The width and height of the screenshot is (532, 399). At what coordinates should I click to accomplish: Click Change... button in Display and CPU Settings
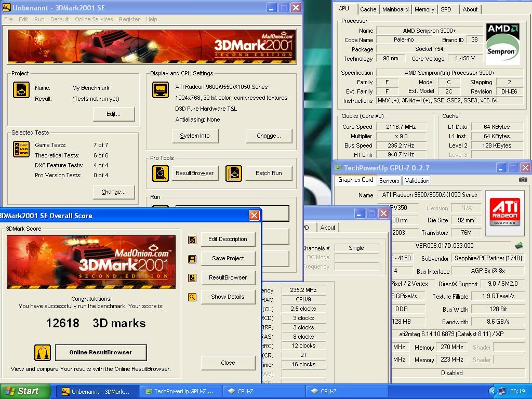click(269, 136)
